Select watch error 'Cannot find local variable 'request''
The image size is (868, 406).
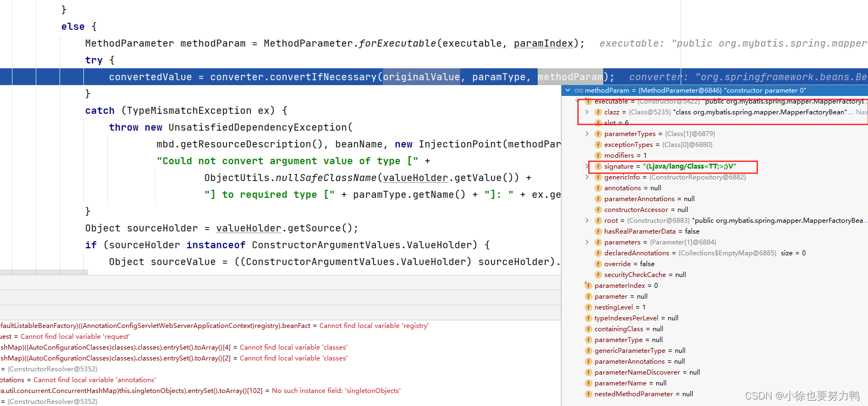click(75, 337)
